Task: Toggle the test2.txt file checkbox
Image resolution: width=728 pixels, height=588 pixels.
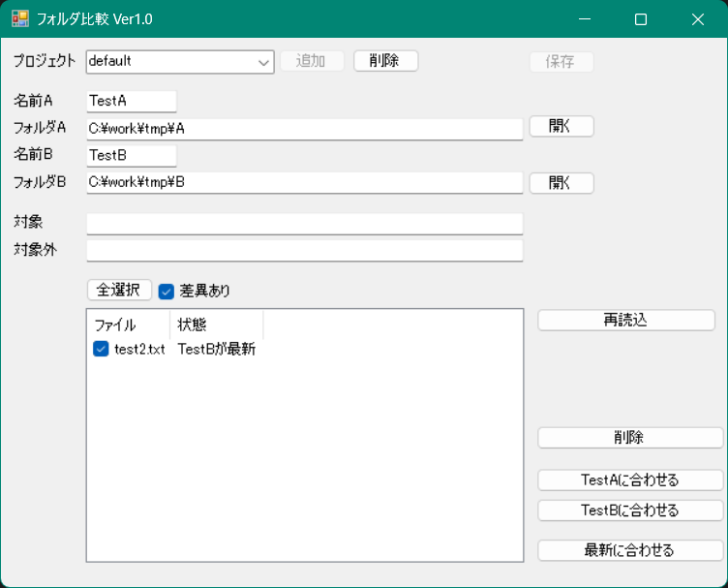Action: point(101,349)
